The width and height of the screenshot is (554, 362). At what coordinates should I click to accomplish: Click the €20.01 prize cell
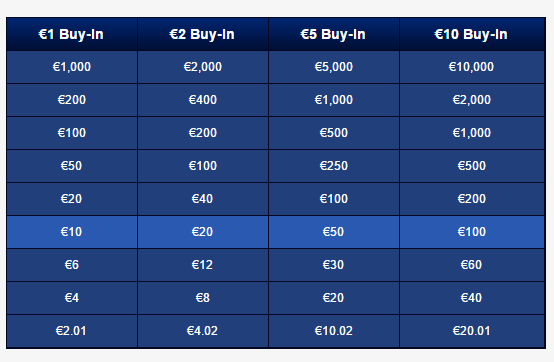point(472,331)
